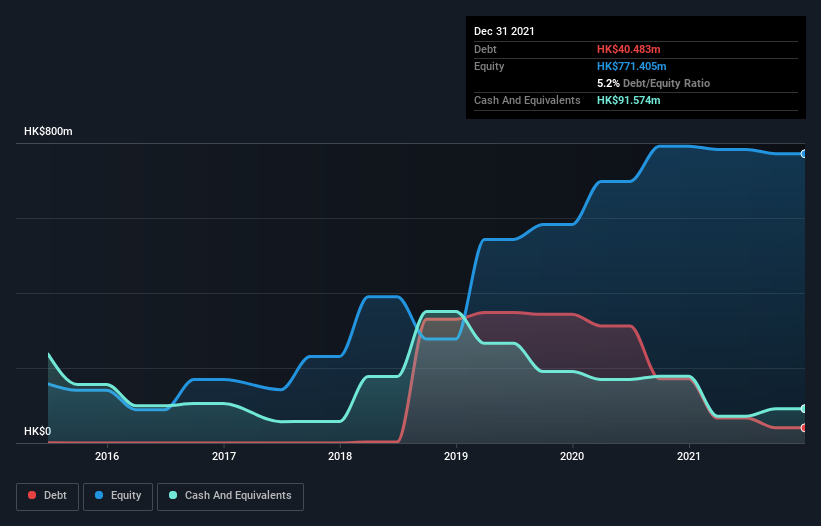Image resolution: width=821 pixels, height=526 pixels.
Task: Click the teal Cash And Equivalents legend dot
Action: pyautogui.click(x=173, y=495)
